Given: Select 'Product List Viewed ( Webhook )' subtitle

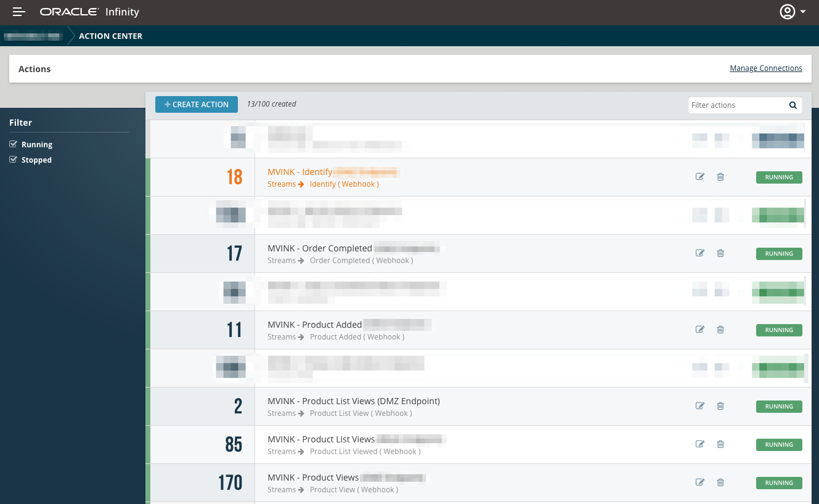Looking at the screenshot, I should point(365,452).
